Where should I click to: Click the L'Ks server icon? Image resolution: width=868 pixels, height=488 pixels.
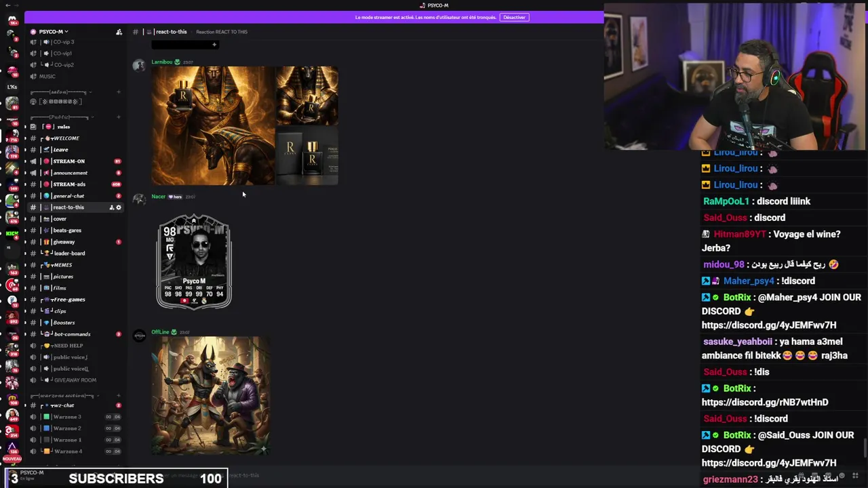click(12, 87)
